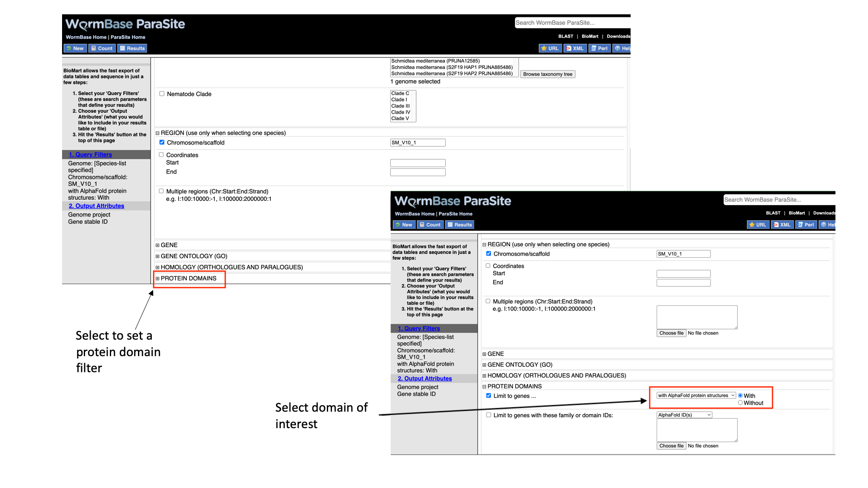Image resolution: width=868 pixels, height=488 pixels.
Task: Enable Coordinates checkbox in upper-left window
Action: point(161,155)
